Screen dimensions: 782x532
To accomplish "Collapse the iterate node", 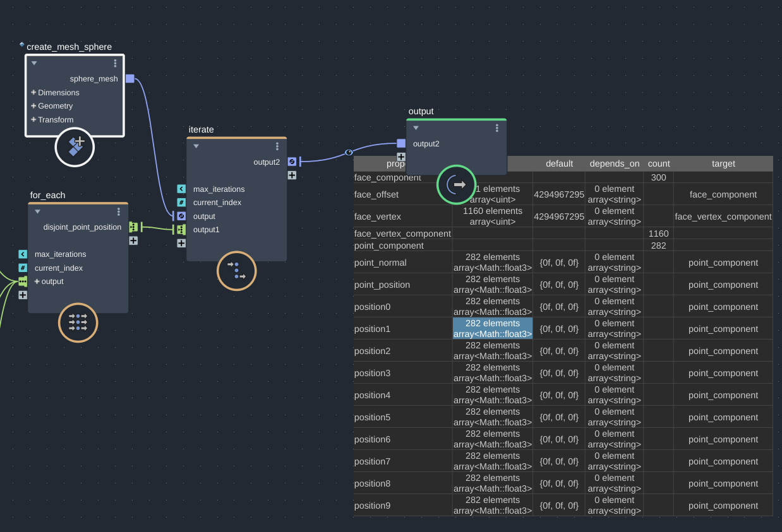I will point(196,146).
